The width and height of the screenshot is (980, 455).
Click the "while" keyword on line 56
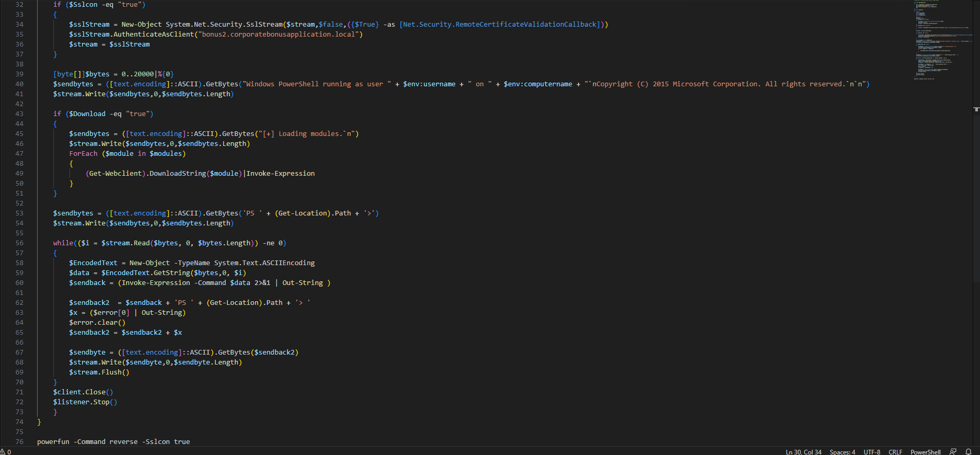coord(63,243)
